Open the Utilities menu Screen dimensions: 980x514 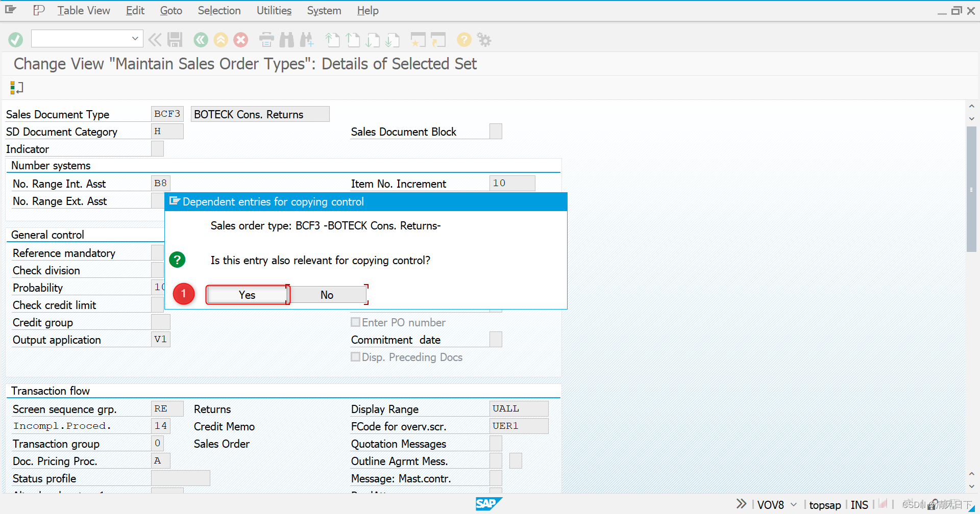coord(274,10)
